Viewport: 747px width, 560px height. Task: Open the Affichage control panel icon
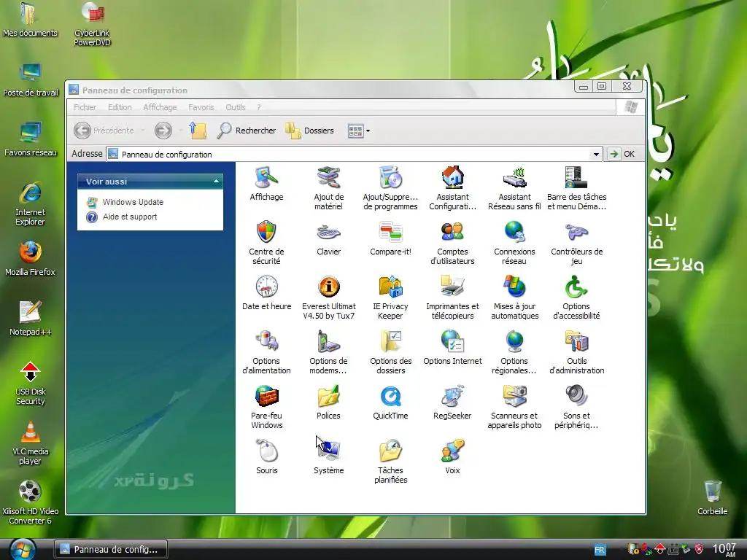[266, 183]
